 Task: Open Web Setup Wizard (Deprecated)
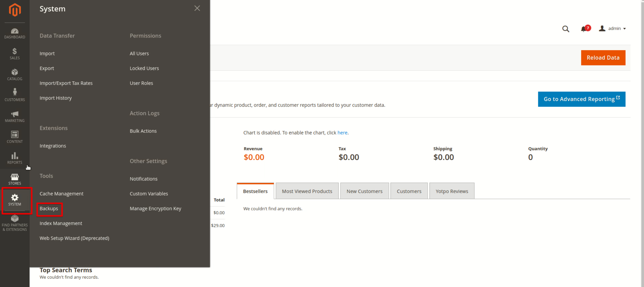click(74, 238)
